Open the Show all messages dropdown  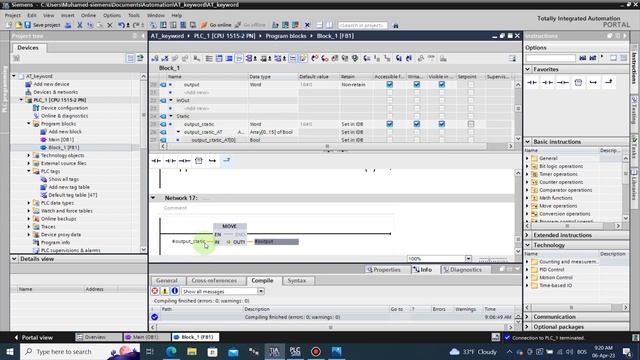[261, 291]
